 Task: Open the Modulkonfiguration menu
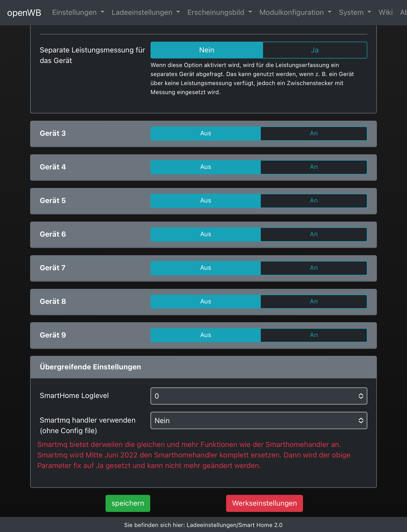coord(295,12)
